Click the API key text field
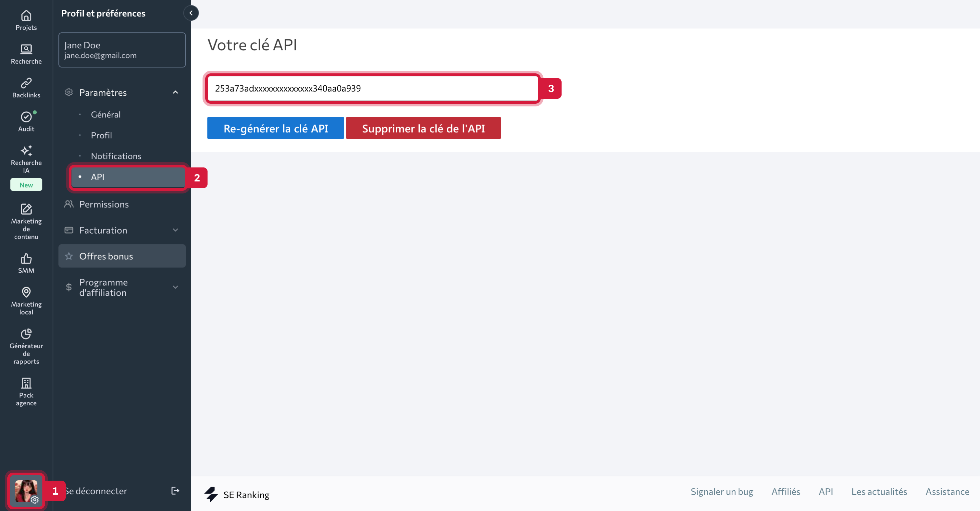The width and height of the screenshot is (980, 511). pyautogui.click(x=373, y=89)
